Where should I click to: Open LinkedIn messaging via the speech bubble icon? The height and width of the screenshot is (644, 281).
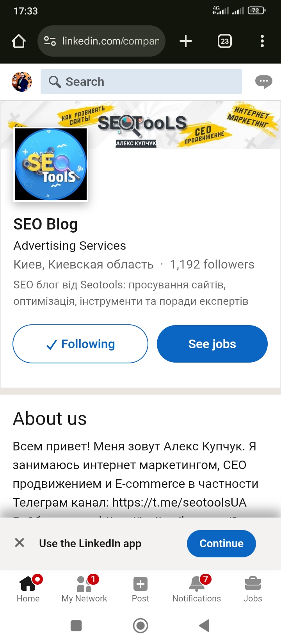pos(263,82)
